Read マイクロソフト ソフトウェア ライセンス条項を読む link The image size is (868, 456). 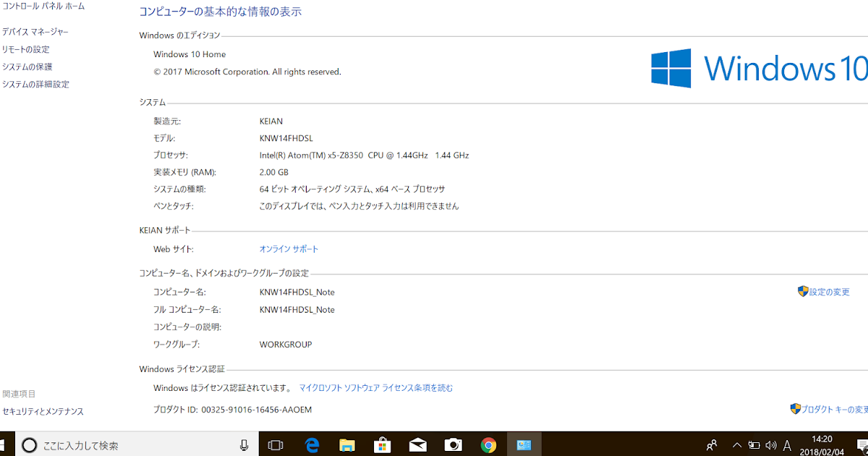376,388
